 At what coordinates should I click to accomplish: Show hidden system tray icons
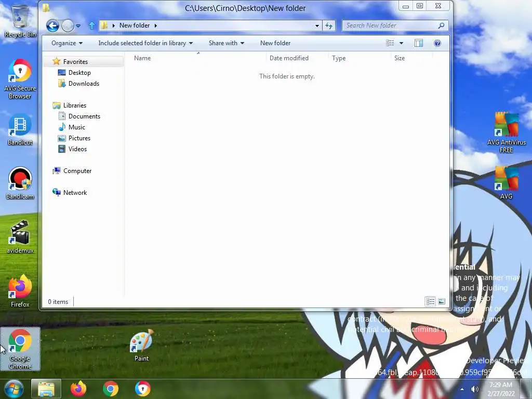462,389
